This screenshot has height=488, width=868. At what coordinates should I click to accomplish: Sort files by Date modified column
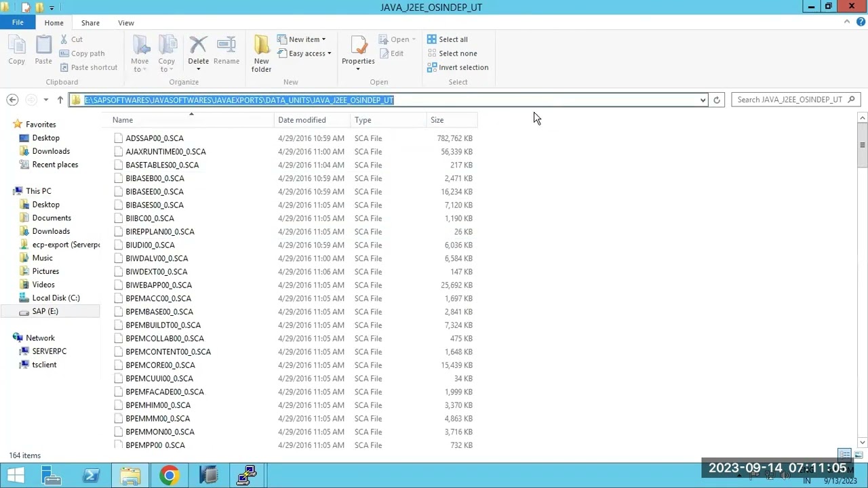coord(313,120)
